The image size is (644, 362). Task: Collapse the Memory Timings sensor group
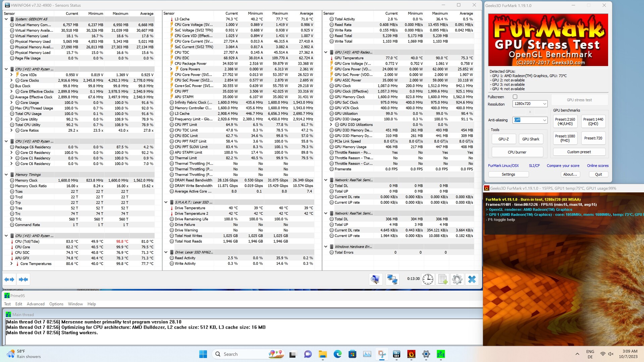coord(6,175)
